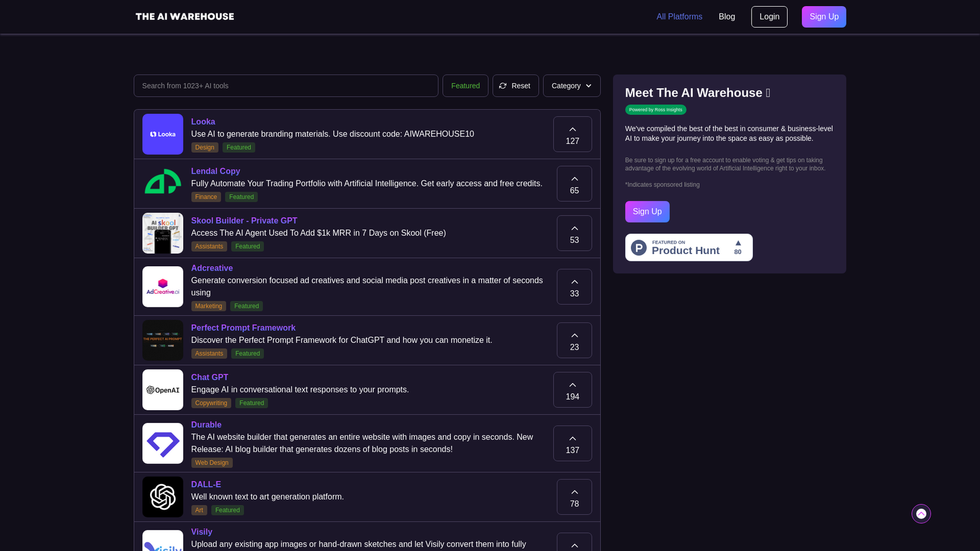
Task: Upvote the Visily listing
Action: click(575, 542)
